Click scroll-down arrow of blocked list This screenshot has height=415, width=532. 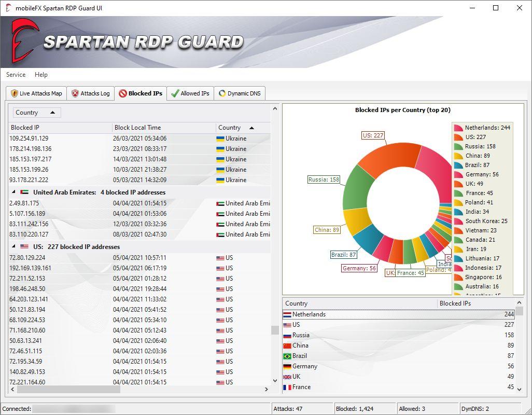pyautogui.click(x=275, y=381)
